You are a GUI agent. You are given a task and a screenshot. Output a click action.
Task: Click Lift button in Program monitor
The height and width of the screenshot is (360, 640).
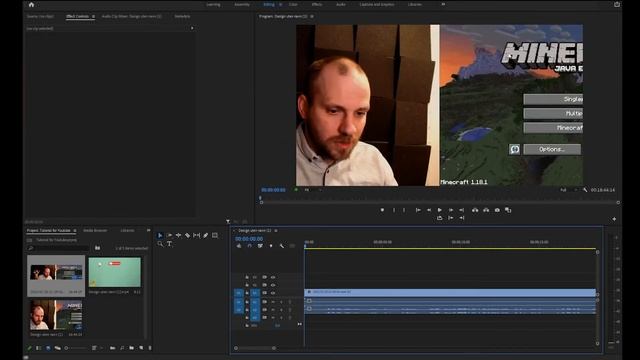[x=475, y=210]
